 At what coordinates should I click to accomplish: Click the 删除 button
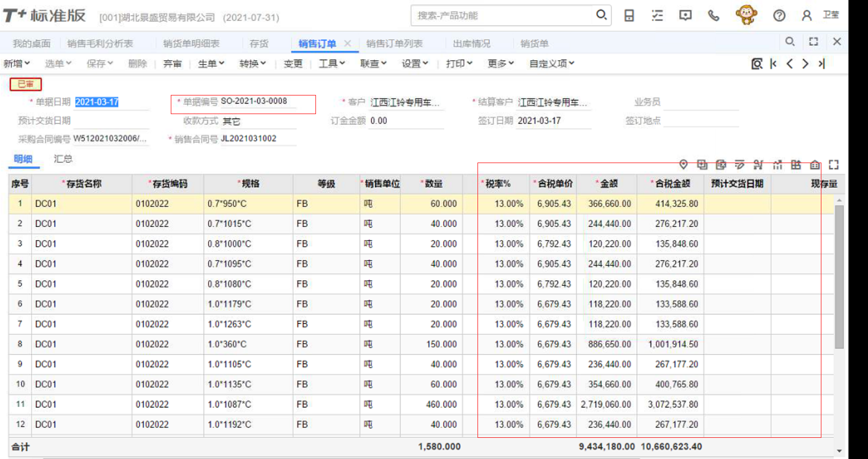[x=137, y=63]
